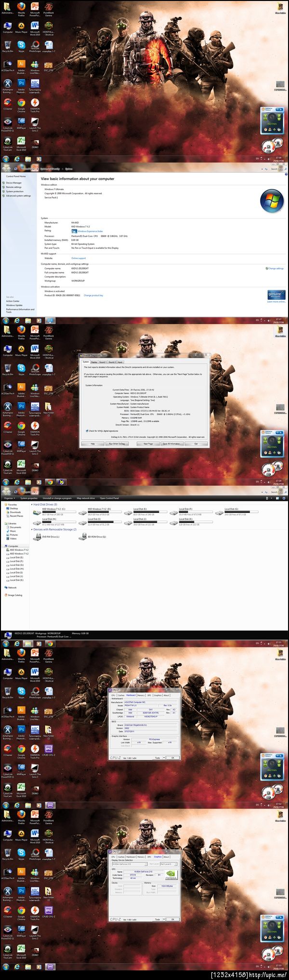The image size is (289, 980).
Task: Open the Organize dropdown in Explorer
Action: (10, 498)
